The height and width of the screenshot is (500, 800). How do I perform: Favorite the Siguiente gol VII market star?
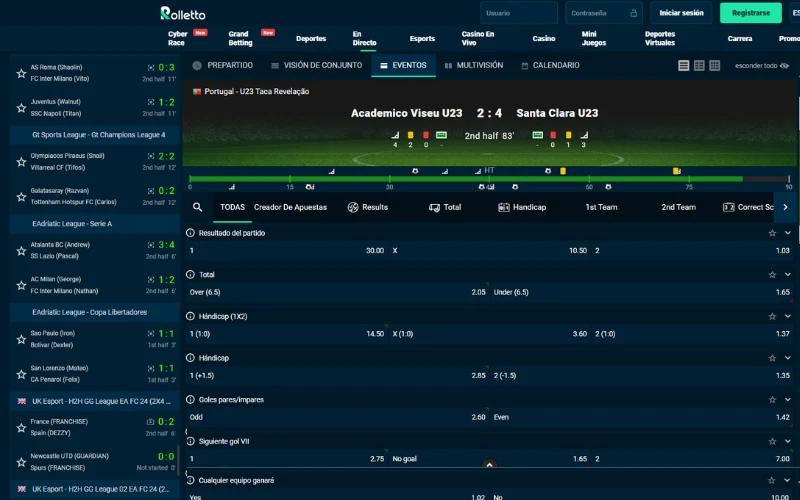[772, 442]
